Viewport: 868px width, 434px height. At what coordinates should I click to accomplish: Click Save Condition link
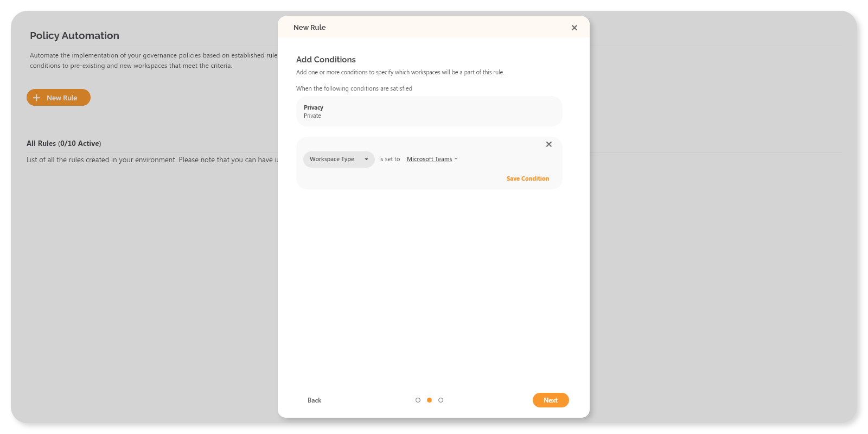tap(527, 178)
